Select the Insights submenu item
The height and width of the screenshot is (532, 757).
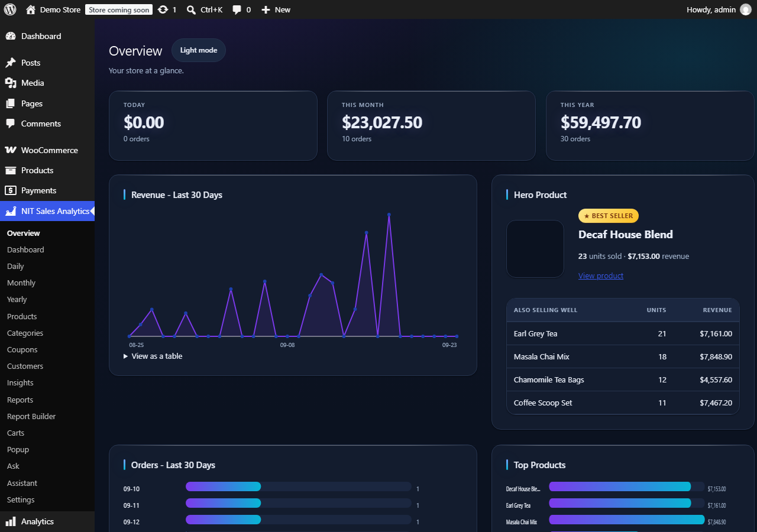coord(20,382)
